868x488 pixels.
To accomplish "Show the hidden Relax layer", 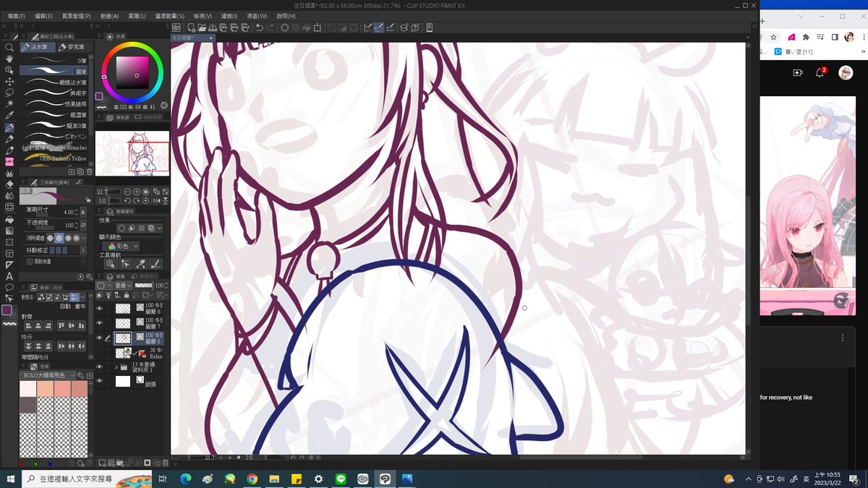I will tap(99, 352).
